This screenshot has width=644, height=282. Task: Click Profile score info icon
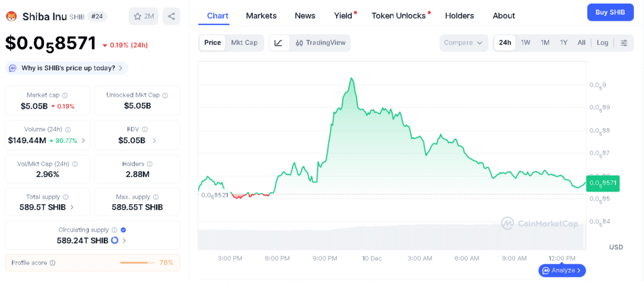tap(53, 263)
